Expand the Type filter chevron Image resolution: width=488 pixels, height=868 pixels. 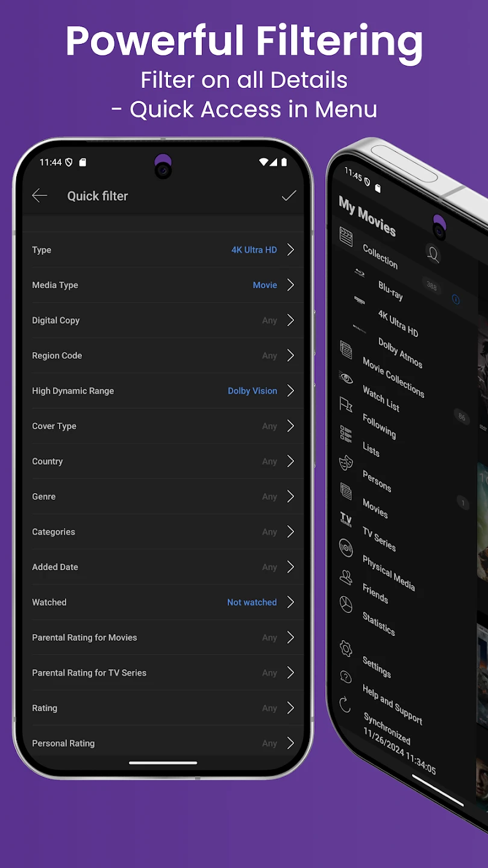point(290,250)
